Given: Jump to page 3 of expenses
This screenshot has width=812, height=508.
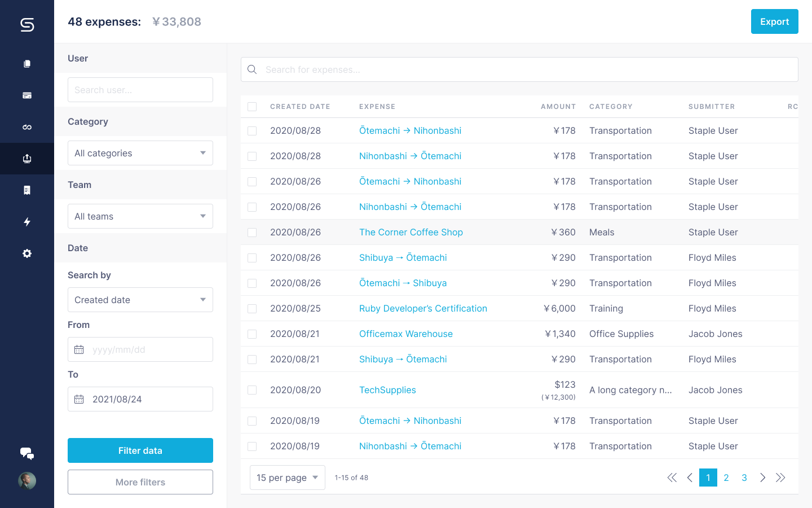Looking at the screenshot, I should 744,477.
